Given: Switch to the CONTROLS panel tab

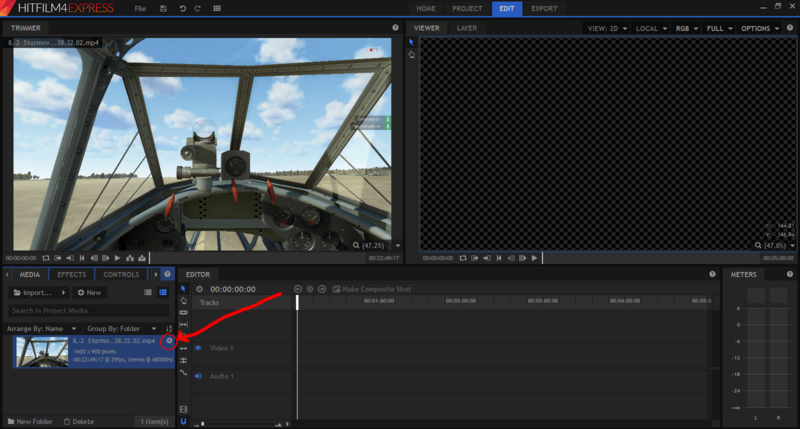Looking at the screenshot, I should [x=121, y=274].
